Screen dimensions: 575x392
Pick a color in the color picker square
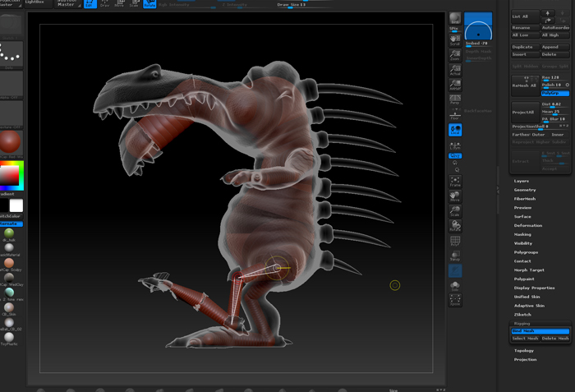pos(10,175)
